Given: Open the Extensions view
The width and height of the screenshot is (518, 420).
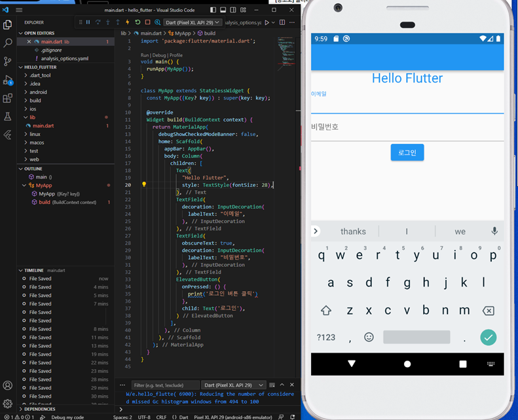Looking at the screenshot, I should coord(7,98).
